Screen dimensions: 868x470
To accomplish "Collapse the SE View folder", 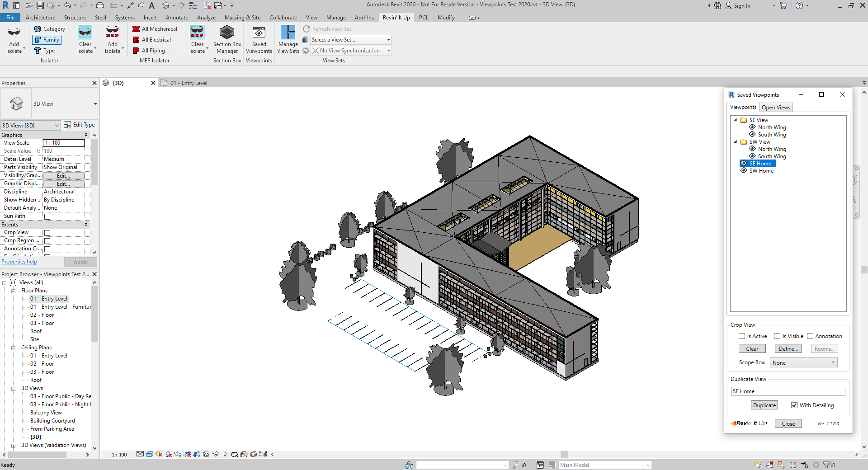I will click(736, 120).
